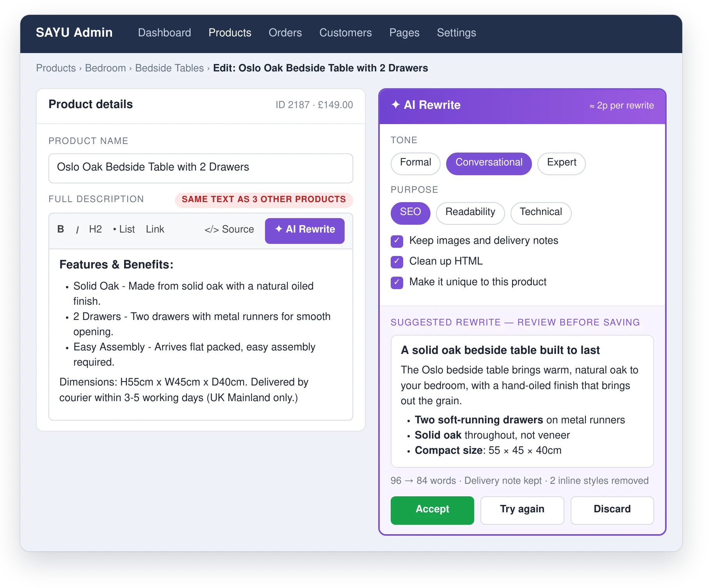Apply H2 heading style
This screenshot has height=588, width=708.
pyautogui.click(x=95, y=229)
